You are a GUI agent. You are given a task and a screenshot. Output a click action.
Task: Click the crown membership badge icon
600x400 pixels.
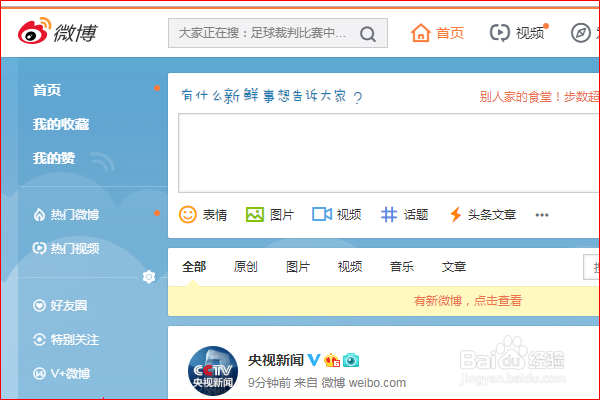pos(332,360)
